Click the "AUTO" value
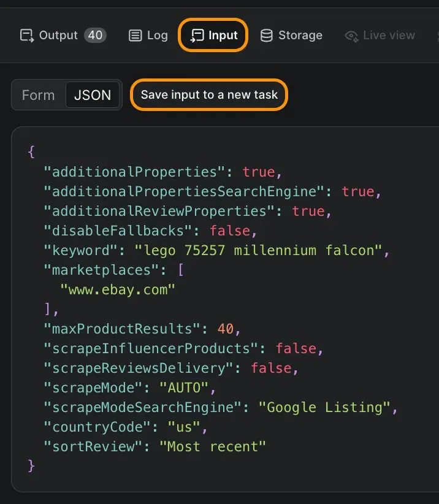The width and height of the screenshot is (439, 504). coord(184,388)
